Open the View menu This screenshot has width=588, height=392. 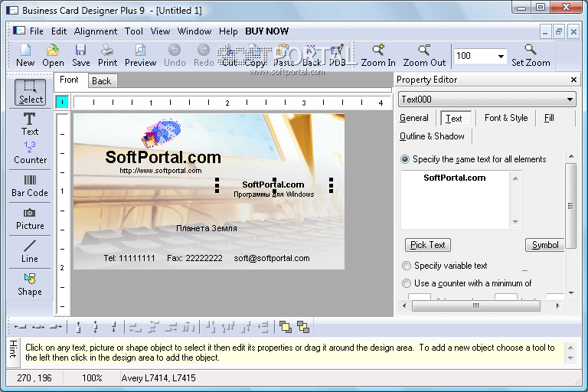coord(160,31)
